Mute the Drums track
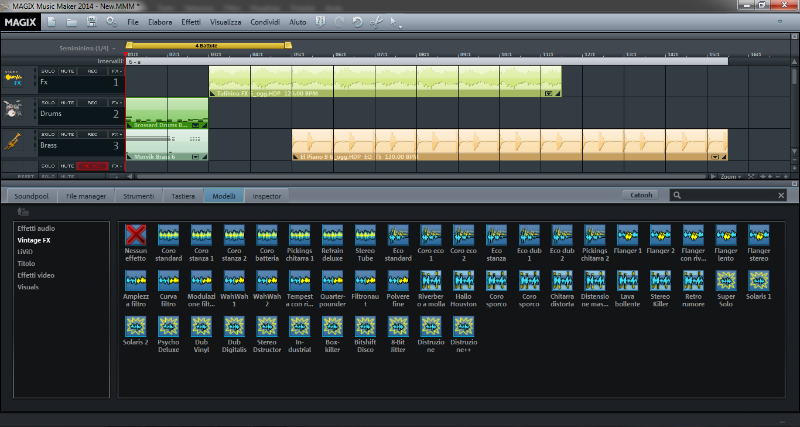800x427 pixels. [x=67, y=103]
